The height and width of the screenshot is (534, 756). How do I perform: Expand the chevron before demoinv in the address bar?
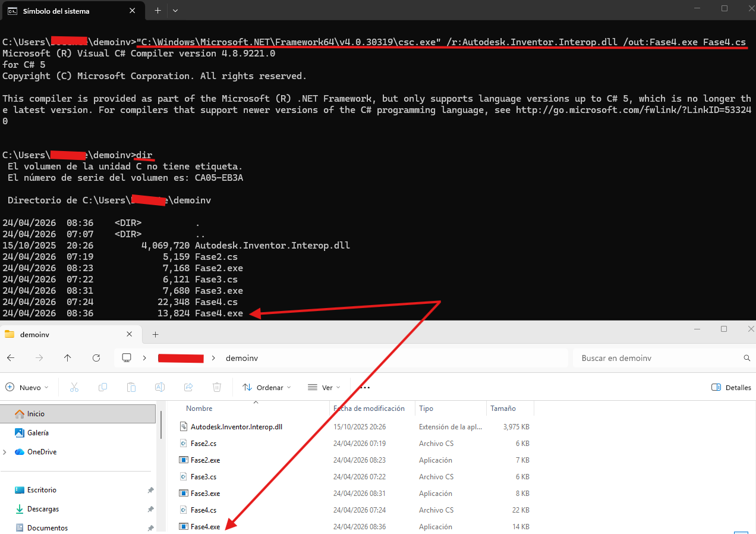(x=214, y=358)
